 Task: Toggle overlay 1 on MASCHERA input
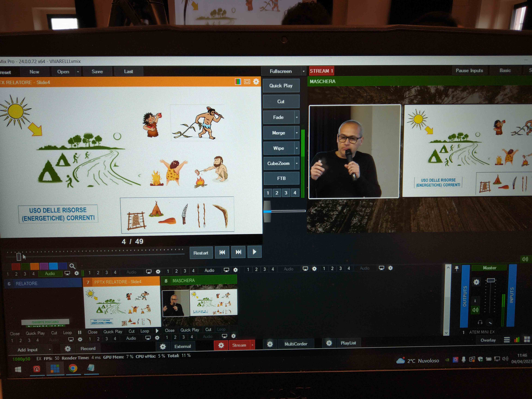point(167,337)
